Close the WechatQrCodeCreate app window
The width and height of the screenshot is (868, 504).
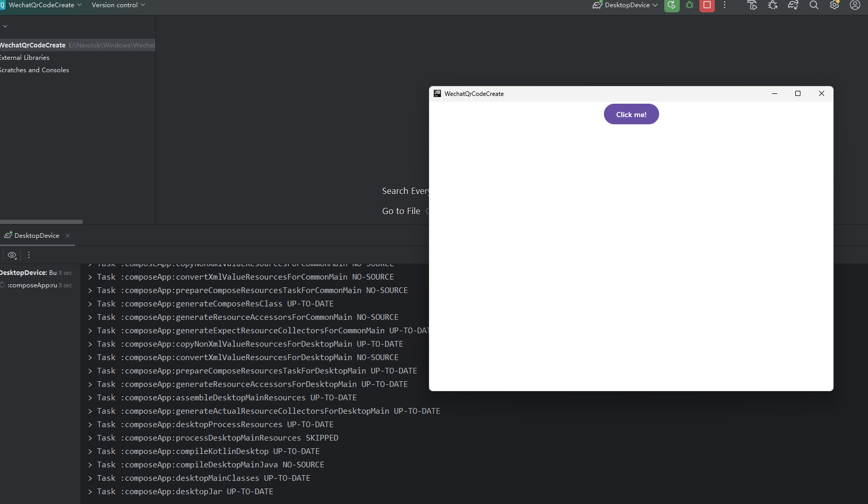click(x=822, y=93)
